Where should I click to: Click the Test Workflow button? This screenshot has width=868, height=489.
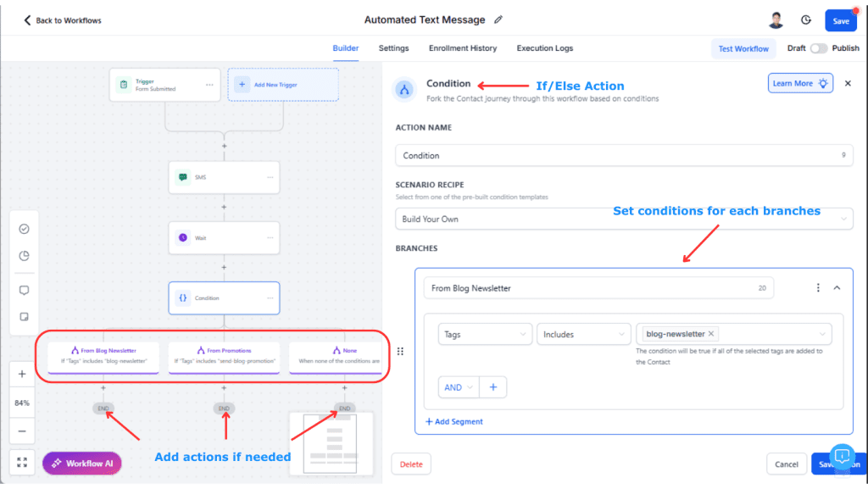743,48
